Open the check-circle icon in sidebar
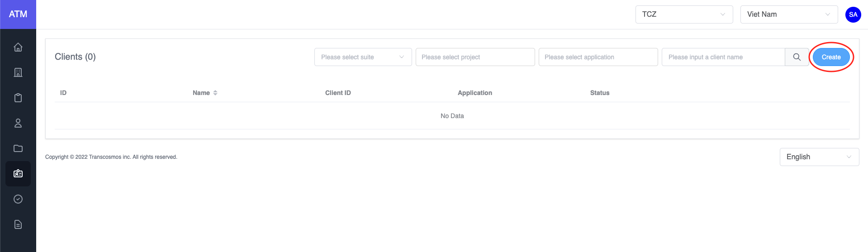This screenshot has width=868, height=252. click(18, 199)
